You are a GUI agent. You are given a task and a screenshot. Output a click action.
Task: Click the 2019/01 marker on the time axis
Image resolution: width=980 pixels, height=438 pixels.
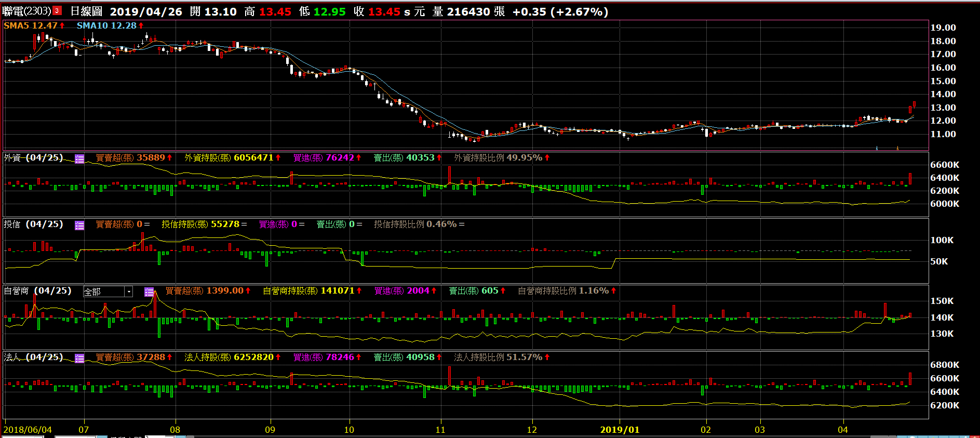pos(620,430)
